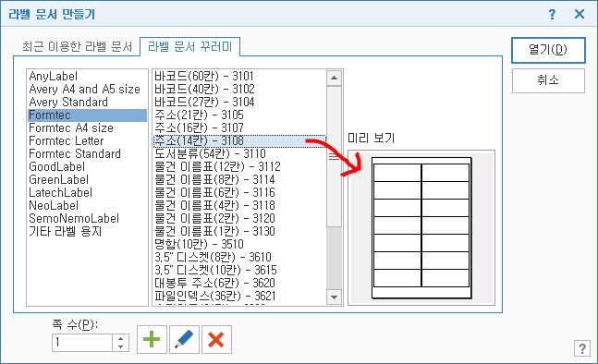Select Avery A4 and A5 size
The height and width of the screenshot is (364, 598).
coord(87,90)
